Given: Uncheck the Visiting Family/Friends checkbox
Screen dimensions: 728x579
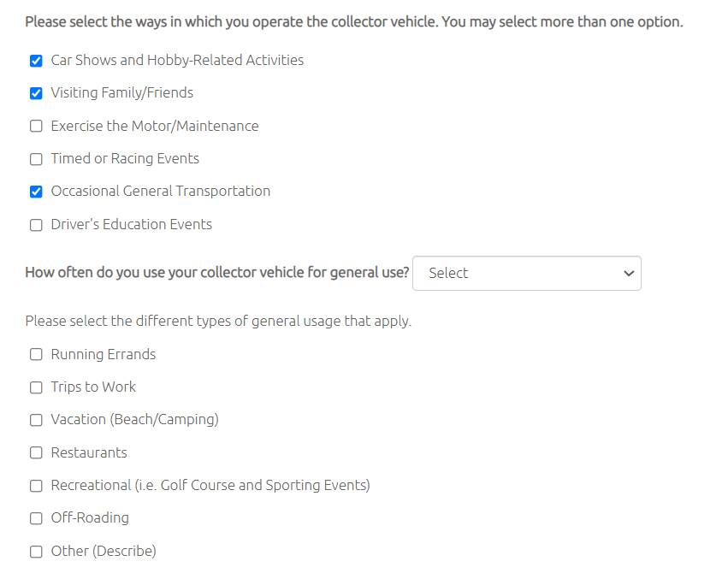Looking at the screenshot, I should (x=36, y=93).
